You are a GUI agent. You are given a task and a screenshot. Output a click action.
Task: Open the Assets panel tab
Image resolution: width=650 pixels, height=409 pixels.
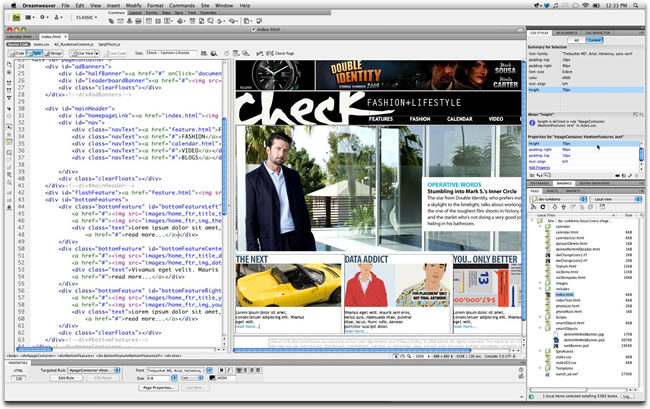tap(552, 191)
